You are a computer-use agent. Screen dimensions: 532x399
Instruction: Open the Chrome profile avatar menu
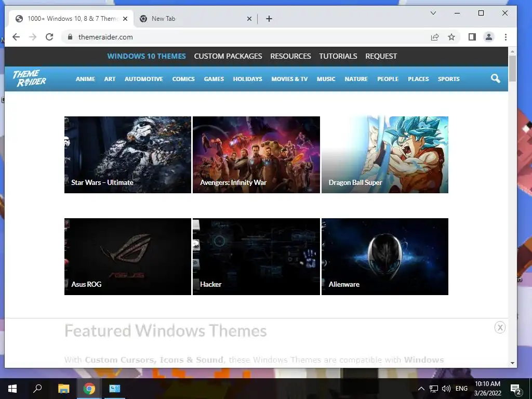click(489, 37)
